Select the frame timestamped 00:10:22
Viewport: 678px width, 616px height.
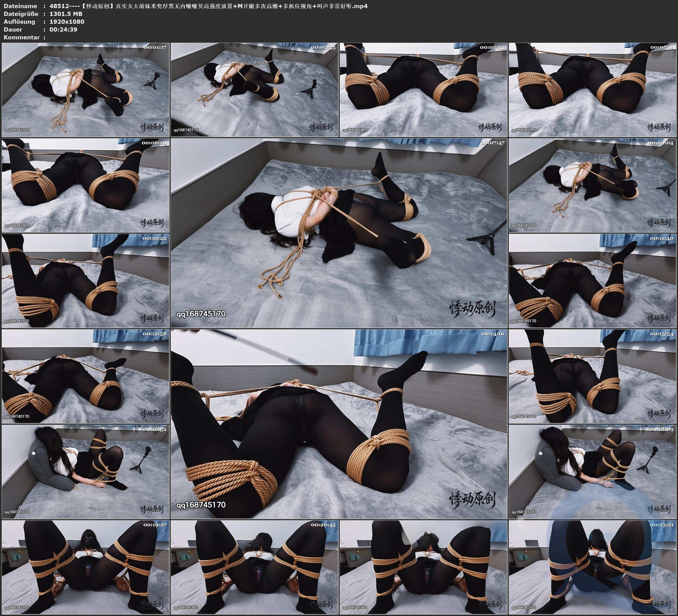(x=85, y=281)
